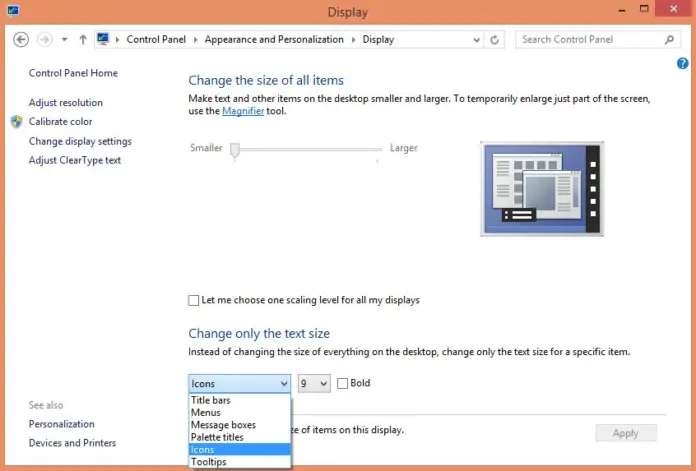This screenshot has width=696, height=471.
Task: Open the Magnifier tool link
Action: 243,111
